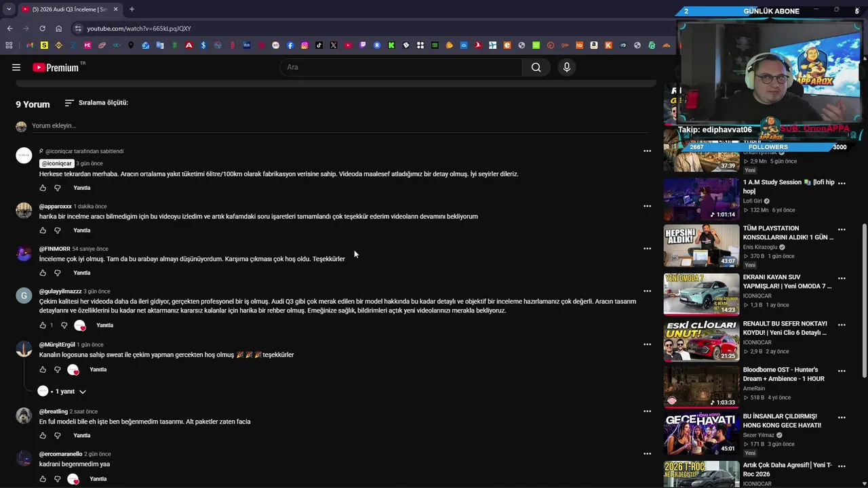Click Yorum ekleyin comment field
Image resolution: width=868 pixels, height=488 pixels.
[339, 125]
